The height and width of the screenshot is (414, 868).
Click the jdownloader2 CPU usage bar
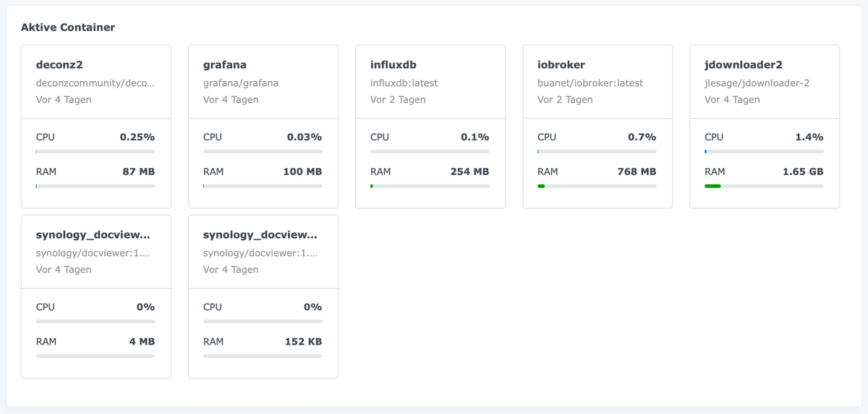click(x=764, y=151)
